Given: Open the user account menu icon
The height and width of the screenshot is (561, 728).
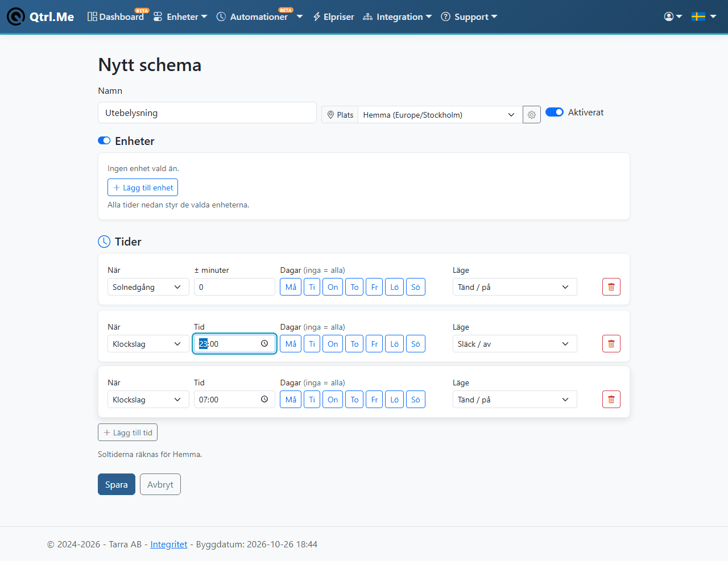Looking at the screenshot, I should [673, 16].
